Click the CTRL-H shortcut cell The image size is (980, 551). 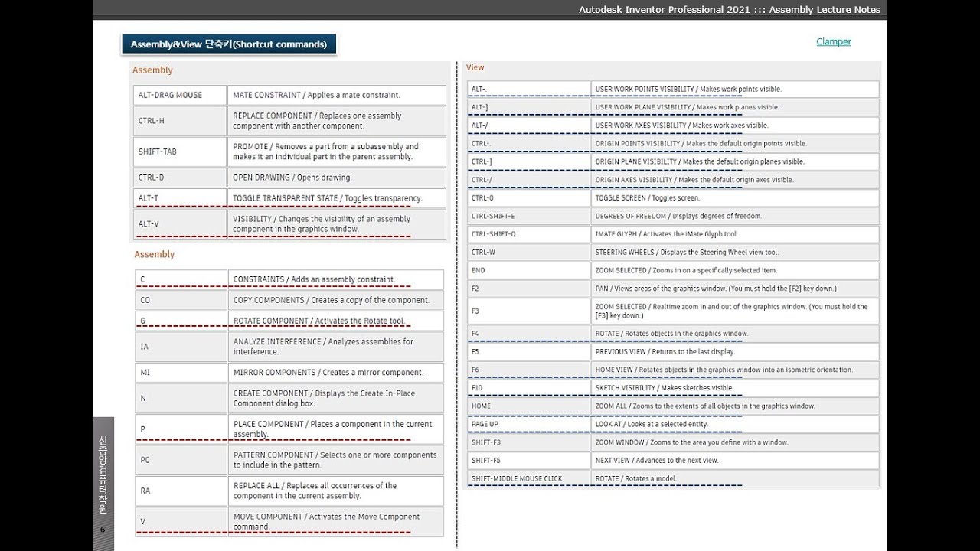tap(180, 121)
